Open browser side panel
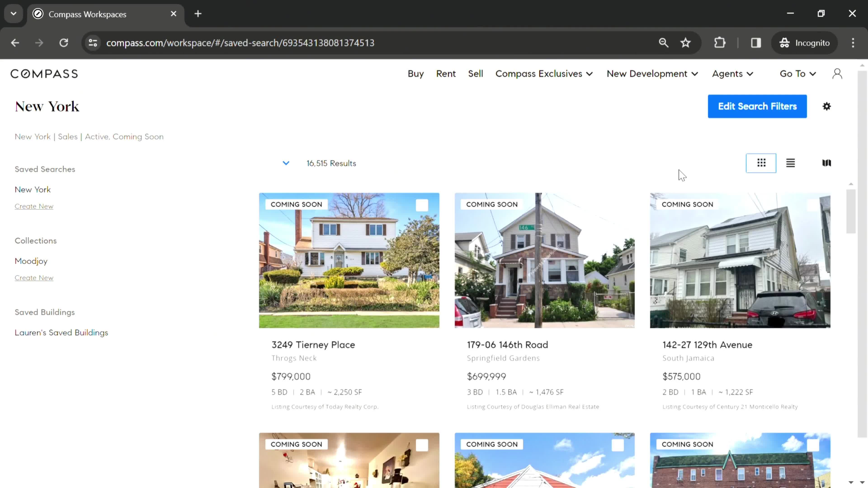Screen dimensions: 868x488 tap(756, 43)
